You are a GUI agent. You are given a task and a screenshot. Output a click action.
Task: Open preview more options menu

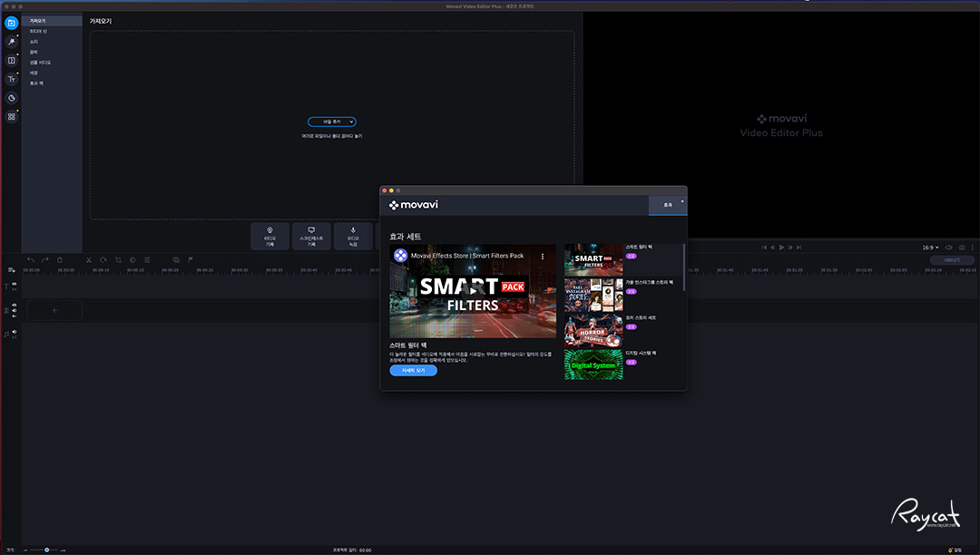[x=973, y=248]
